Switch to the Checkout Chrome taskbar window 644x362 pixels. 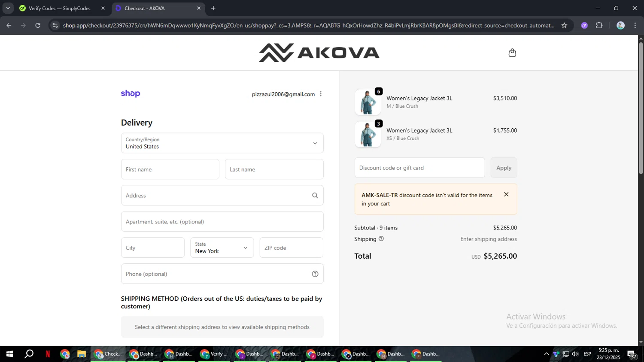point(108,354)
